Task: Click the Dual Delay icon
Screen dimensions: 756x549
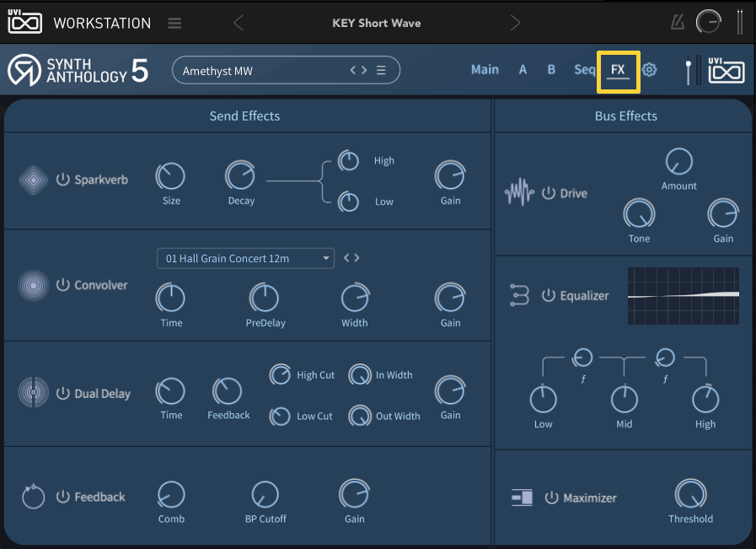Action: coord(33,392)
